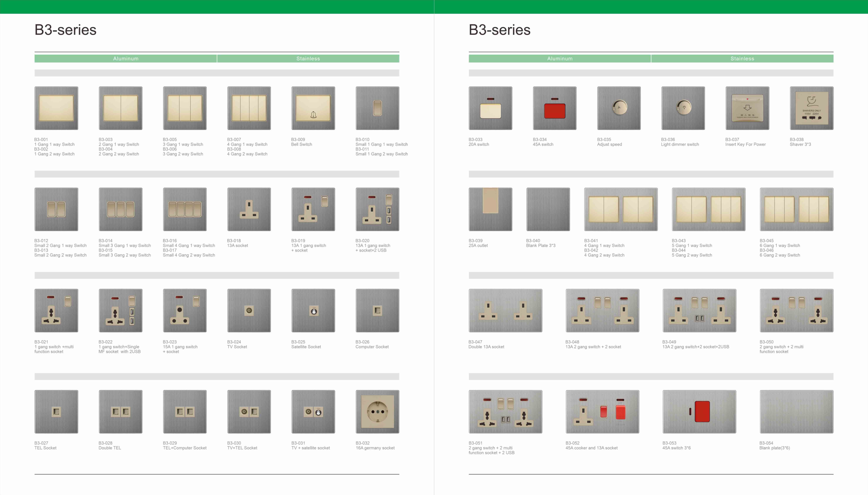This screenshot has height=495, width=868.
Task: Click the left page B3-series title
Action: 66,30
